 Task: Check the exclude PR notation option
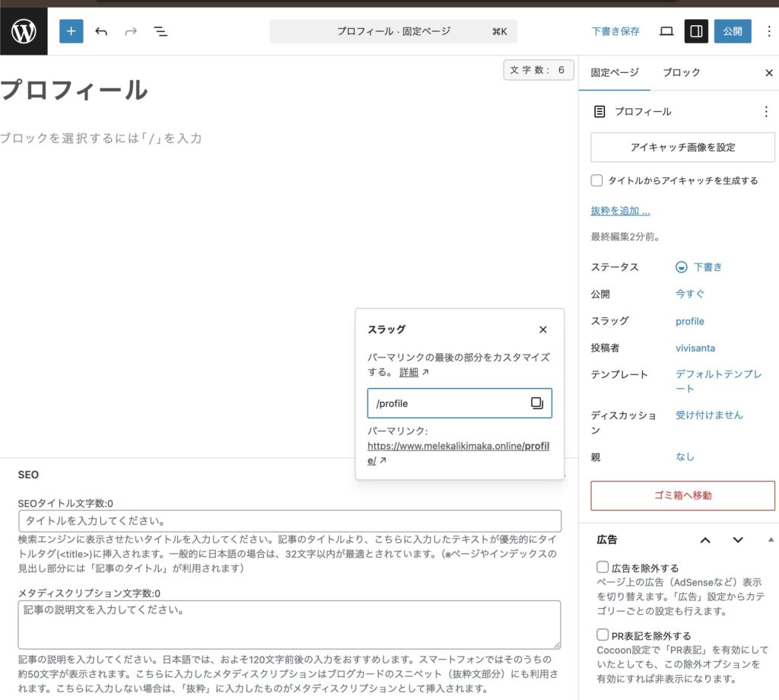tap(603, 635)
